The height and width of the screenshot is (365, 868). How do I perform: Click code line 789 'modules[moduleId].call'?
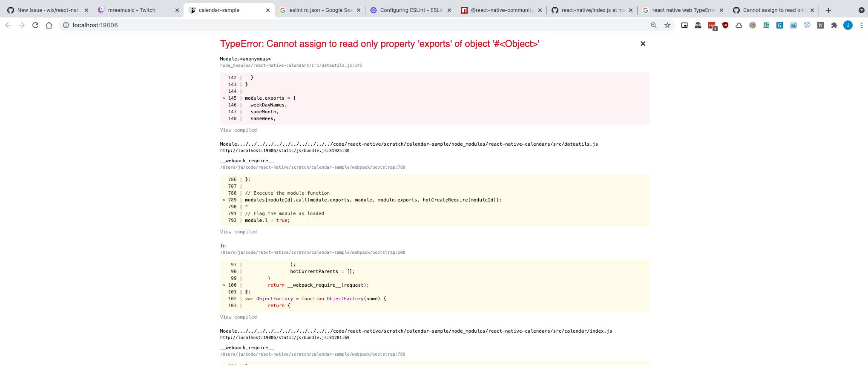pyautogui.click(x=373, y=200)
